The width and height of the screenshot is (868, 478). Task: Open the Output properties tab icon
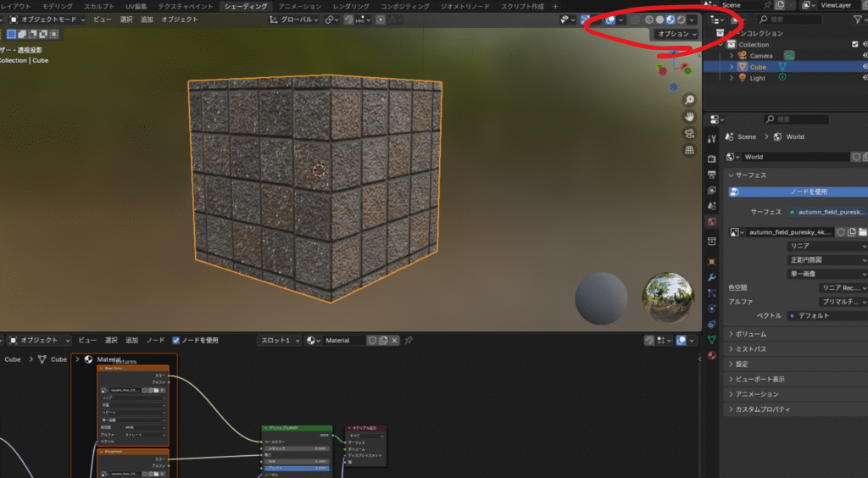coord(712,175)
